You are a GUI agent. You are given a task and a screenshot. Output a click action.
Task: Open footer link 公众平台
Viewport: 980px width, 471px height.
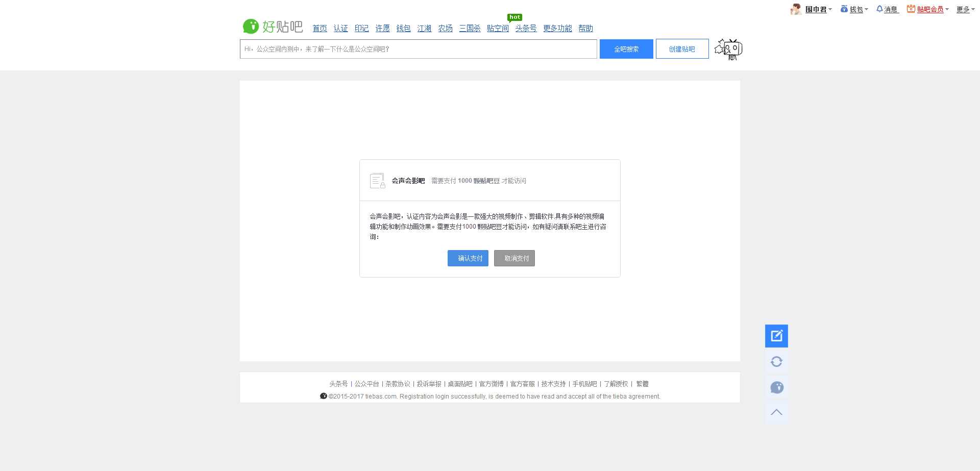pyautogui.click(x=367, y=384)
